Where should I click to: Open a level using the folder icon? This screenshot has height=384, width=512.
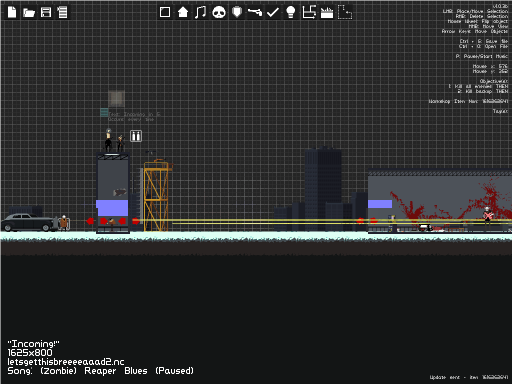point(29,13)
